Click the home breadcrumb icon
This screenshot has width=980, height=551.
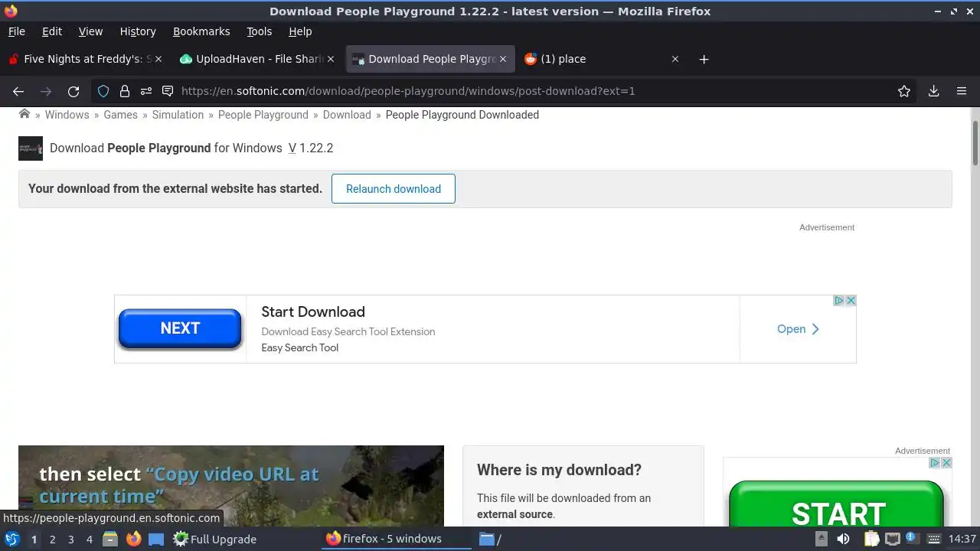[24, 114]
